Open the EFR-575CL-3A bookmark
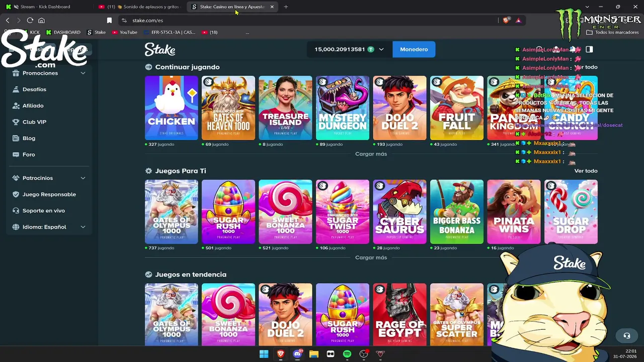Image resolution: width=644 pixels, height=362 pixels. pos(170,32)
